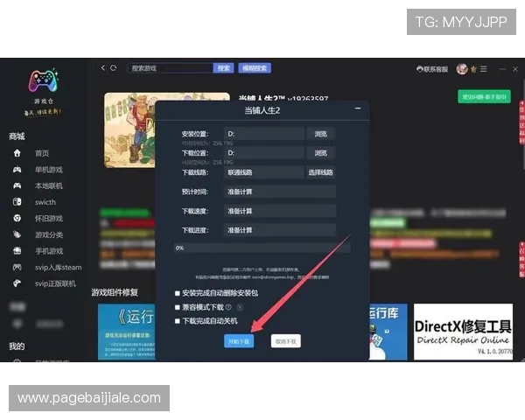525x420 pixels.
Task: Select 游戏分类 sidebar entry
Action: [x=49, y=234]
